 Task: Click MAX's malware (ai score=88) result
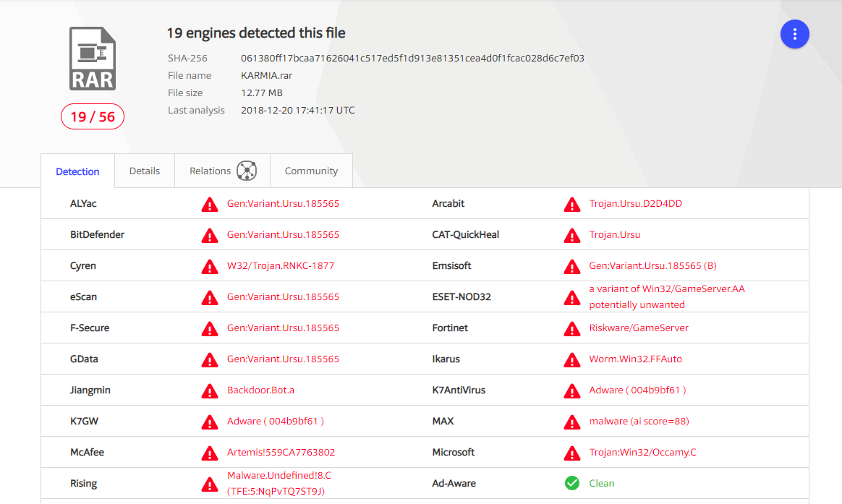[639, 422]
